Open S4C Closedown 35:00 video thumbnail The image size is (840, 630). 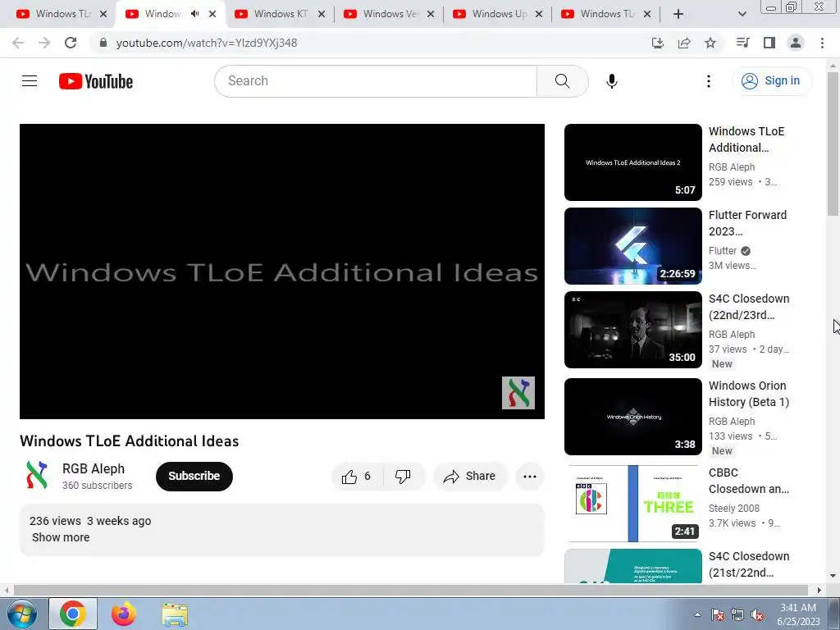[632, 330]
